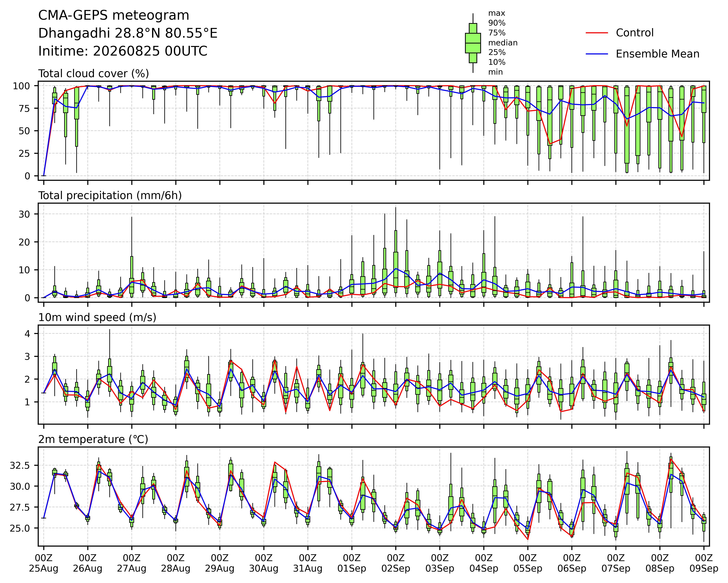This screenshot has width=728, height=583.
Task: Select the Ensemble Mean legend label
Action: pos(657,54)
